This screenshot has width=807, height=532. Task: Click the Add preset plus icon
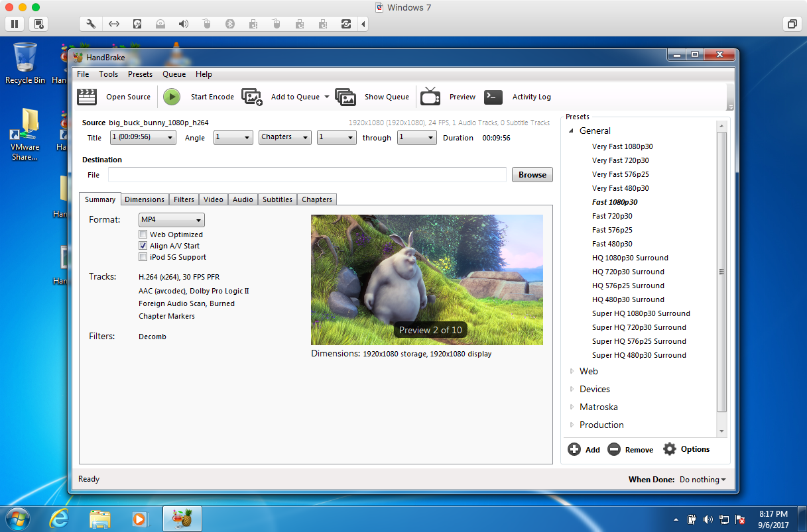574,449
